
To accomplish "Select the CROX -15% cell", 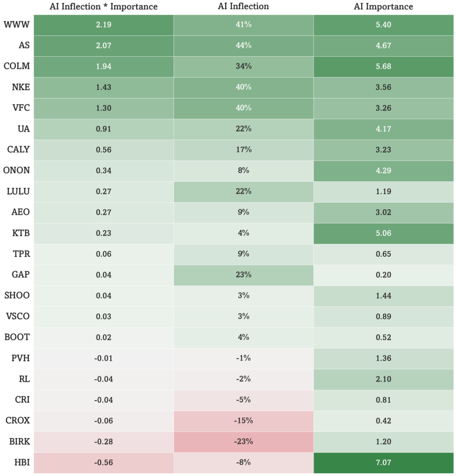I will (x=243, y=421).
